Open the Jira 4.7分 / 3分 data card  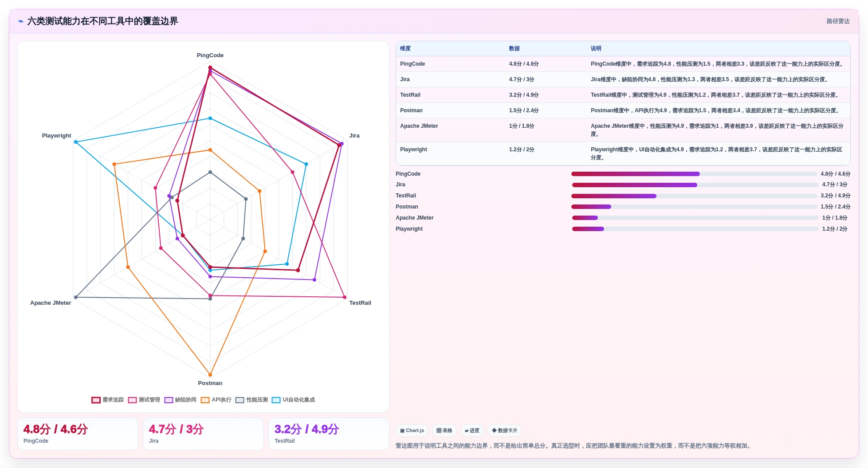point(203,434)
